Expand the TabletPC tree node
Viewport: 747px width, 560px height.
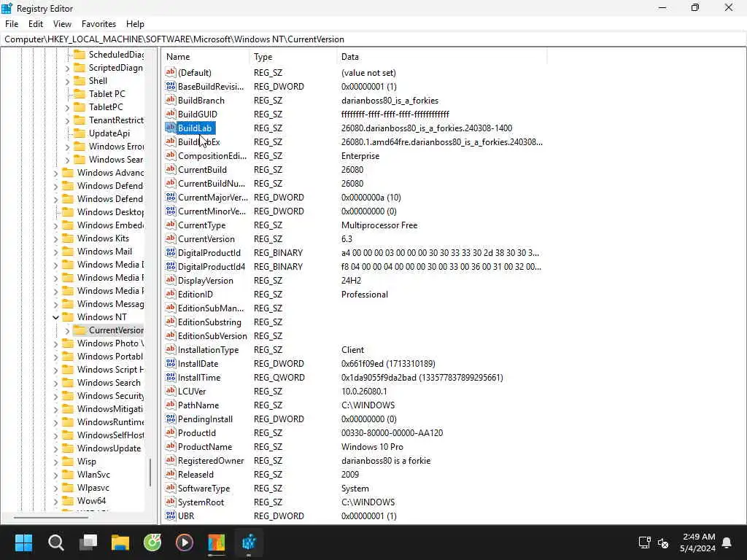coord(67,107)
